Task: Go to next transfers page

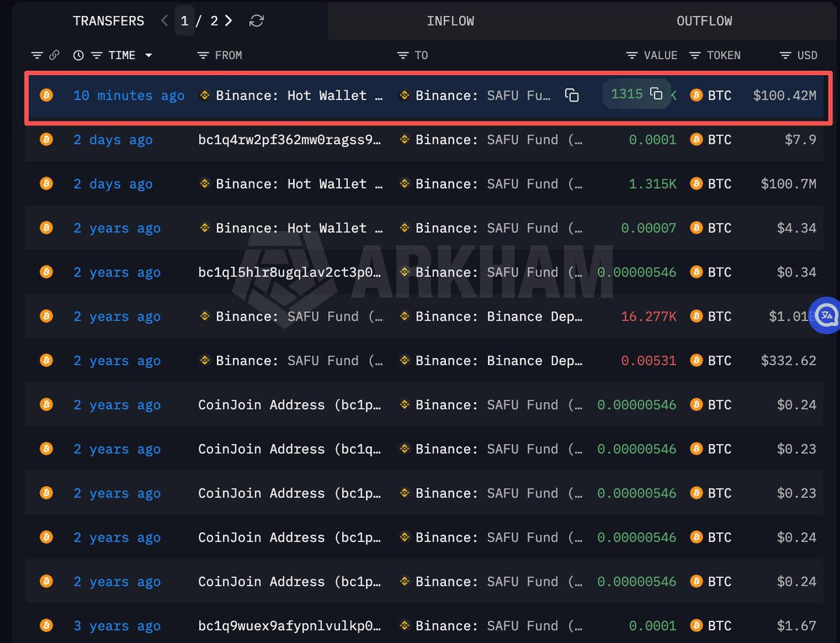Action: (x=229, y=21)
